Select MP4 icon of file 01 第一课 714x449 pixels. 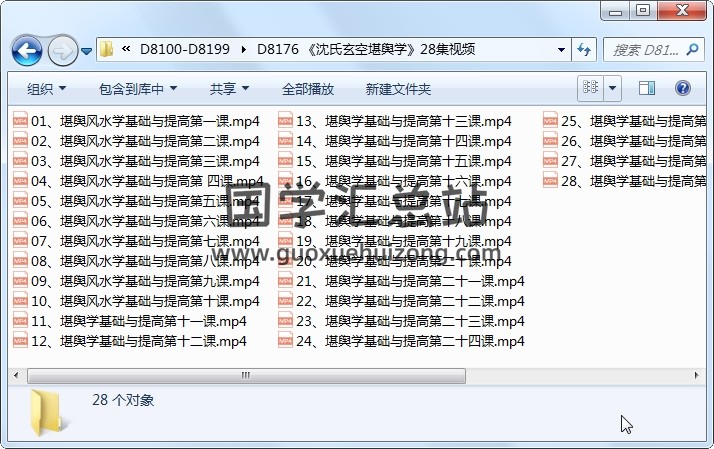[20, 121]
